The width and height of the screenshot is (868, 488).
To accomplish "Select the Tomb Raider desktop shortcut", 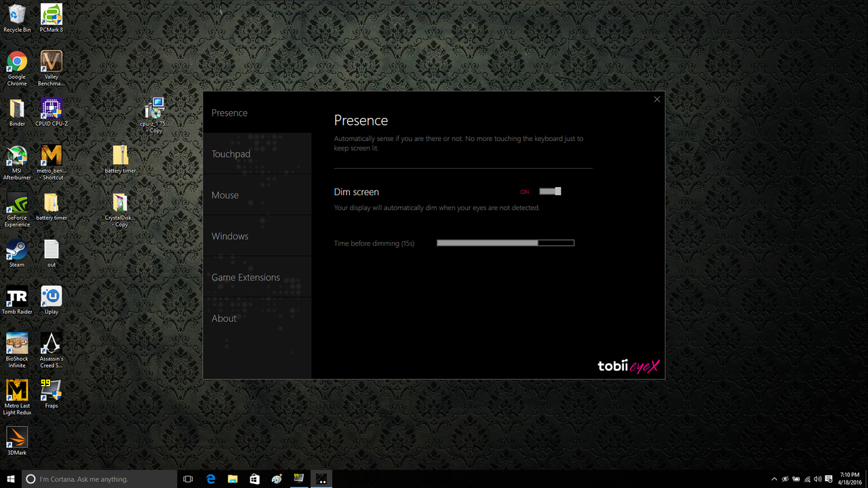I will 17,300.
